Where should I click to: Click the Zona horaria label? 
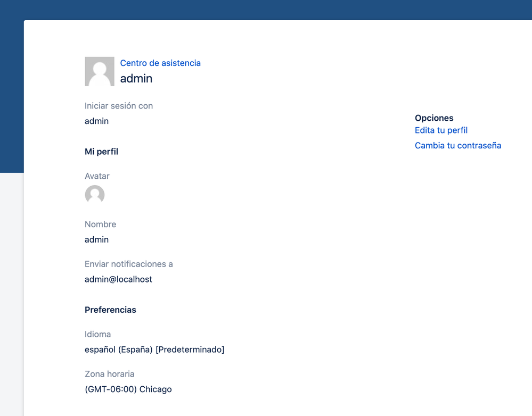(110, 374)
